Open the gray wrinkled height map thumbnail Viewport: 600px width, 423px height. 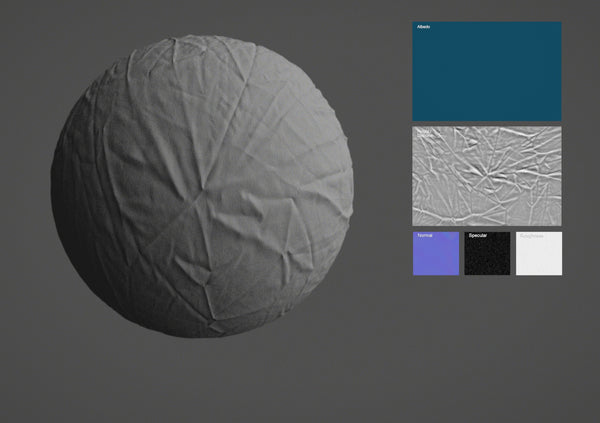pyautogui.click(x=487, y=176)
